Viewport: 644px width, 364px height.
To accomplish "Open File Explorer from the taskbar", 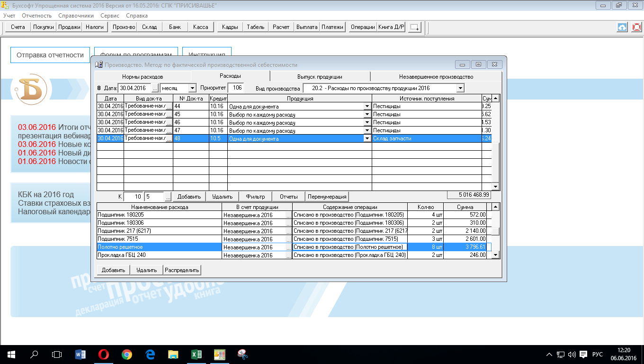I will 173,354.
